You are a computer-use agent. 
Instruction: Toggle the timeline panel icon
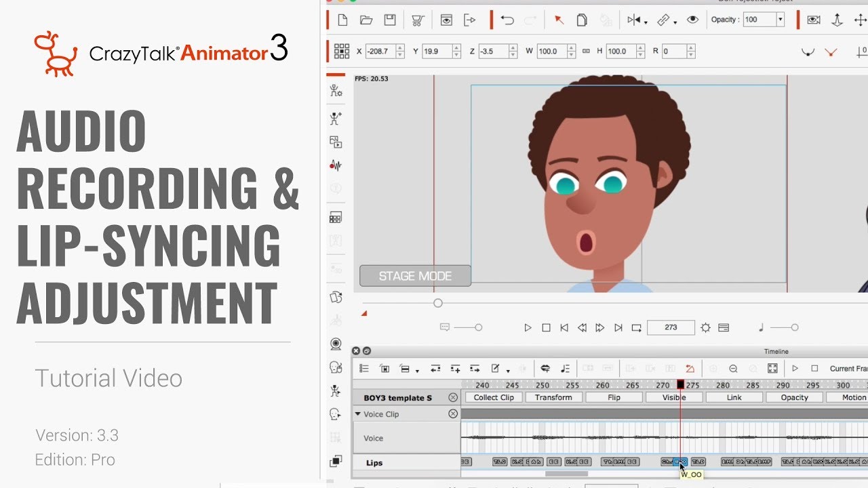[724, 327]
